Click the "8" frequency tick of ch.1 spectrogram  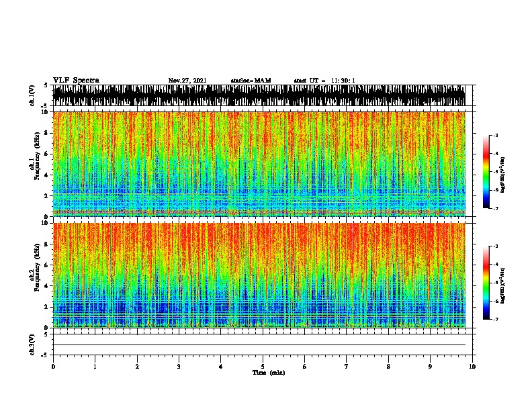click(x=47, y=133)
